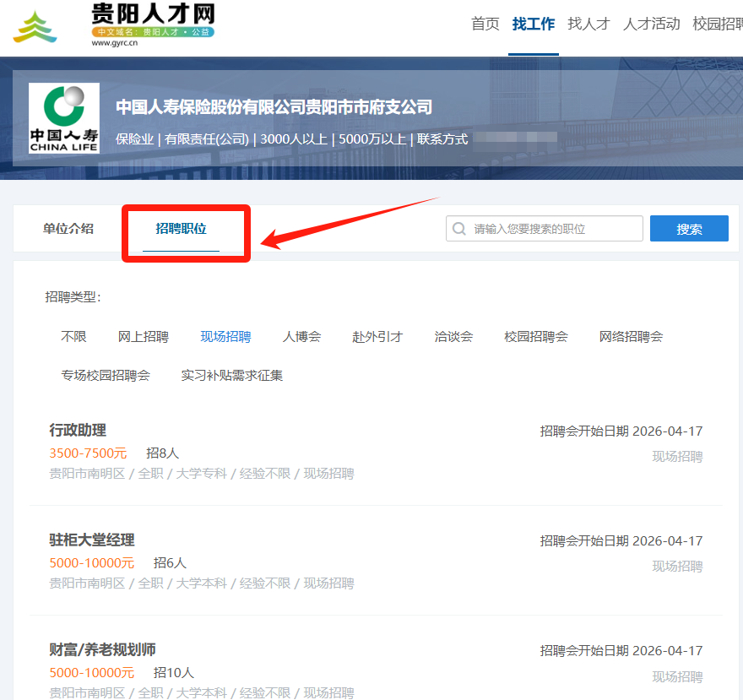Switch to the 招聘职位 tab
743x700 pixels.
tap(181, 229)
